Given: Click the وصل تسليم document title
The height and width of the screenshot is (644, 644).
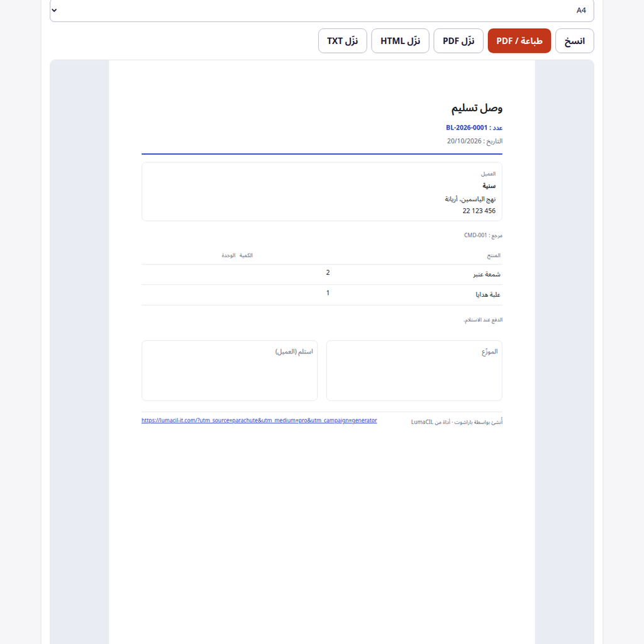Looking at the screenshot, I should [x=477, y=108].
